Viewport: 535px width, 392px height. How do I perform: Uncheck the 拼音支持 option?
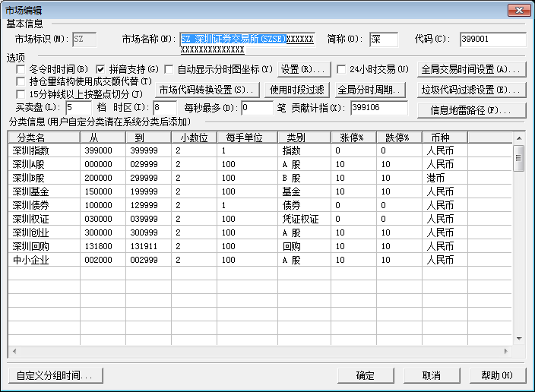tap(101, 69)
